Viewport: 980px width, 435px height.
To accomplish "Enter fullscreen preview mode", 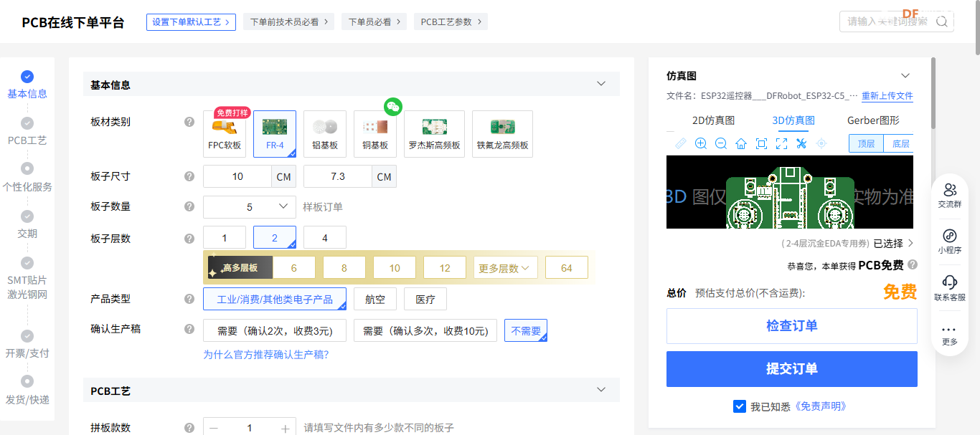I will [781, 143].
